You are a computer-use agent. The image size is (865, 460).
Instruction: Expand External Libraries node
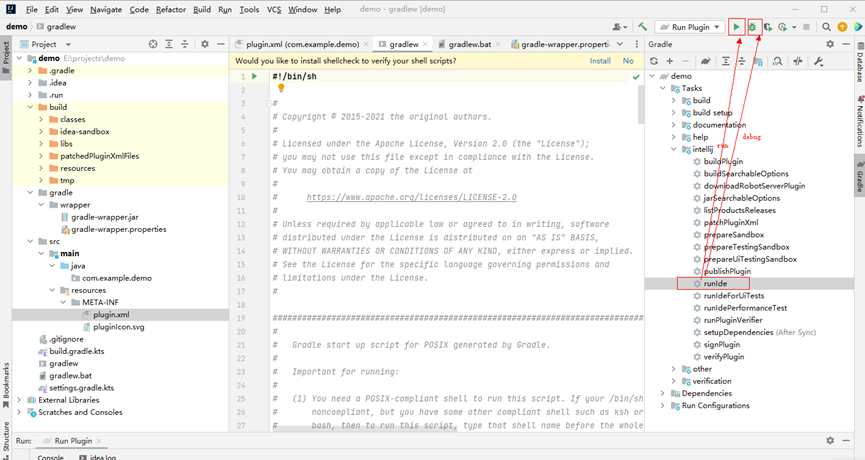(19, 400)
